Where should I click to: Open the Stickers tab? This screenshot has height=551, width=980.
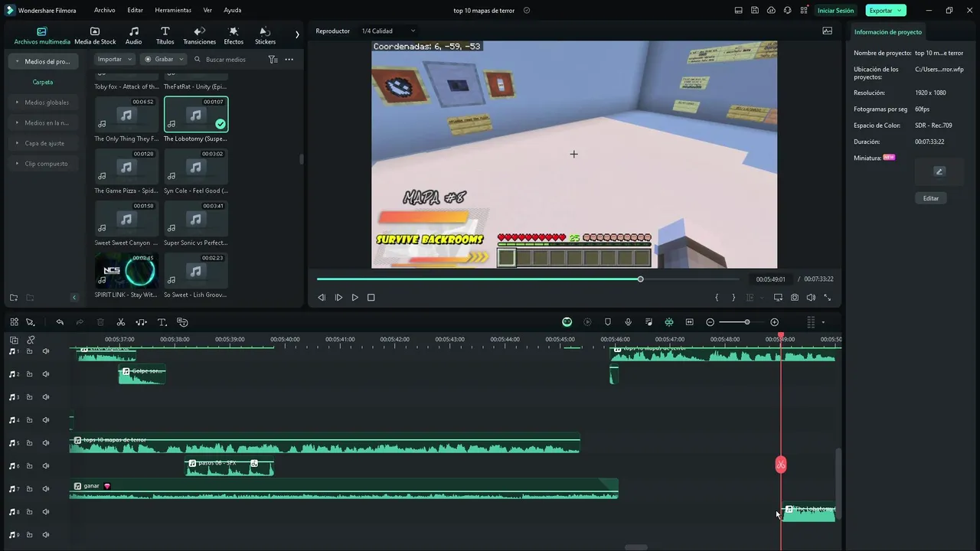(x=265, y=36)
